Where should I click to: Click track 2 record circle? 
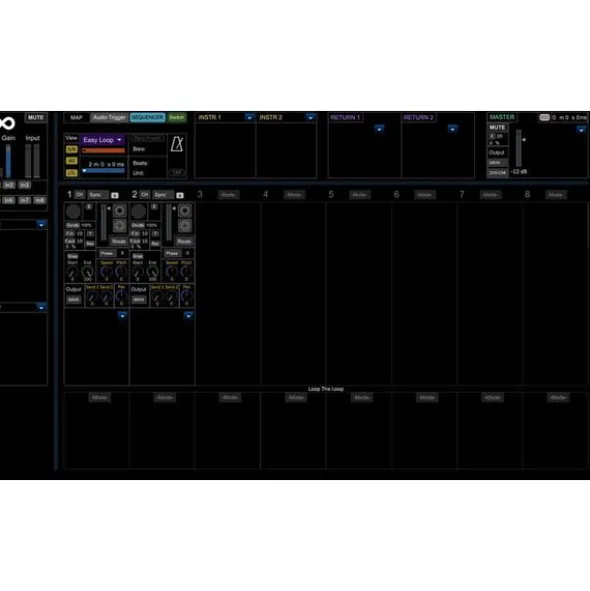(x=138, y=211)
